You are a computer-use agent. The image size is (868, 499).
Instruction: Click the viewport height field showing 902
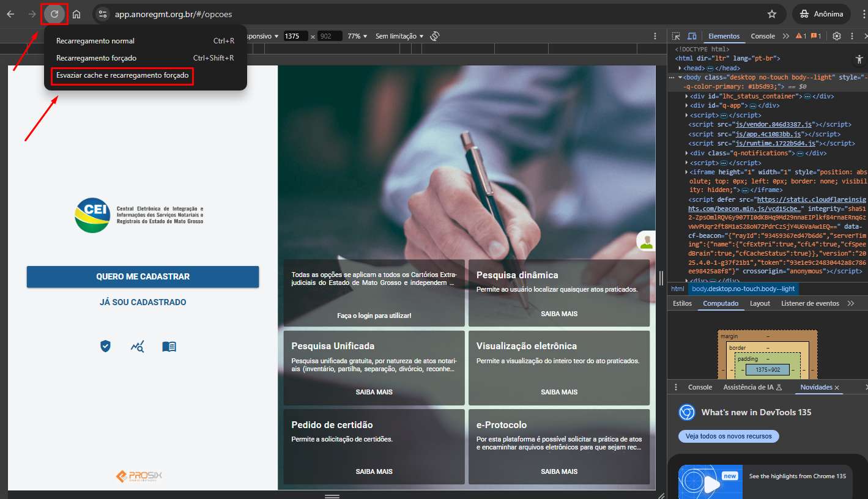tap(330, 36)
